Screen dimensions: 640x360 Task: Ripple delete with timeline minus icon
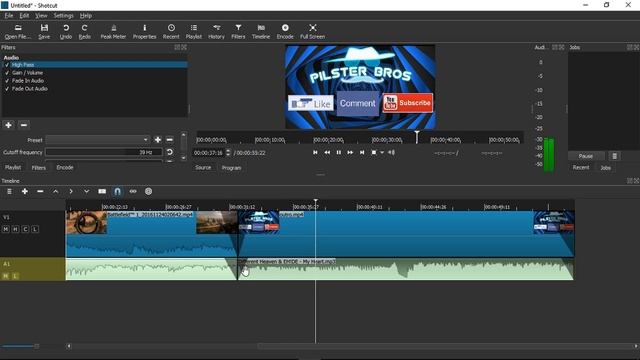[x=40, y=191]
